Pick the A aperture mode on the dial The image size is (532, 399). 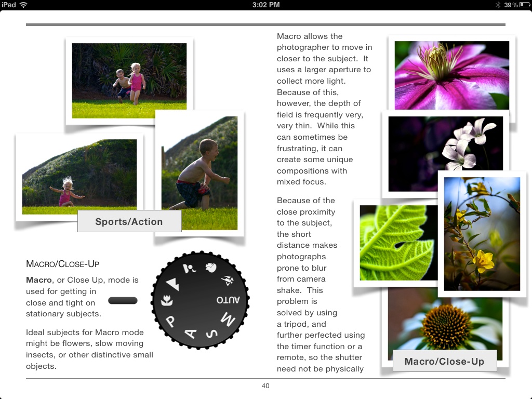tap(191, 334)
